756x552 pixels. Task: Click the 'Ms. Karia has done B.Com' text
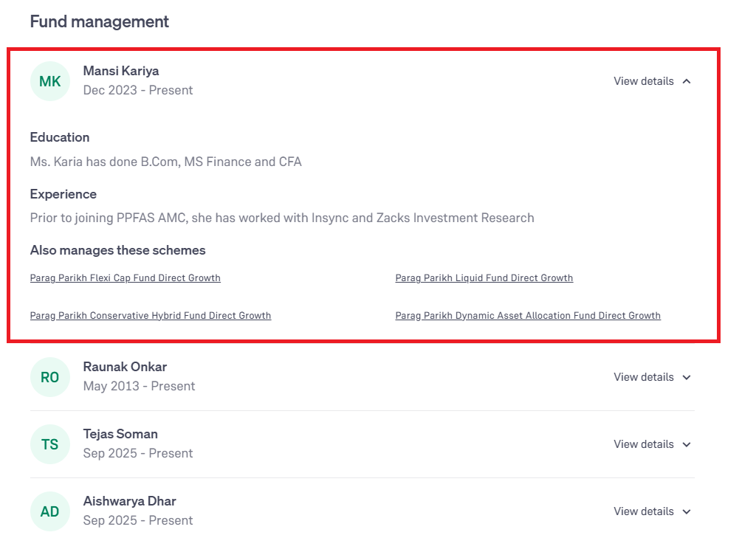(x=166, y=162)
